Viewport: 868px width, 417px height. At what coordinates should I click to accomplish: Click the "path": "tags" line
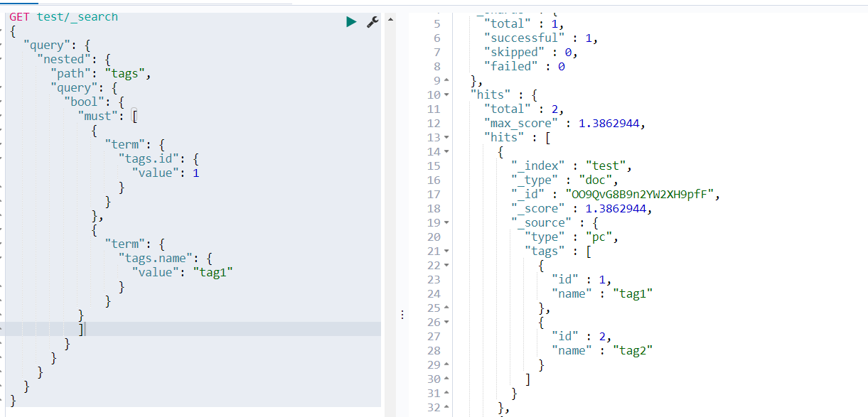click(x=101, y=73)
